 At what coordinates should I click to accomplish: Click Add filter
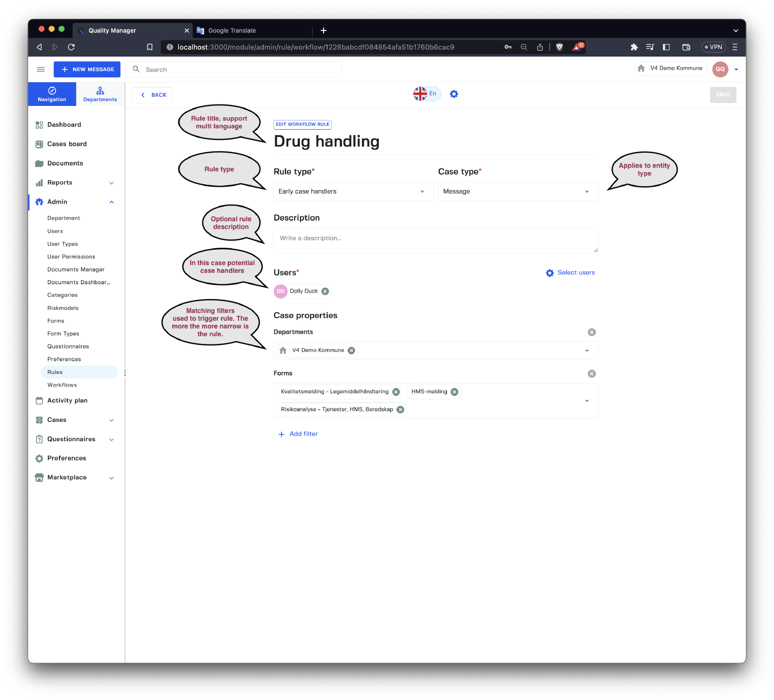[298, 434]
